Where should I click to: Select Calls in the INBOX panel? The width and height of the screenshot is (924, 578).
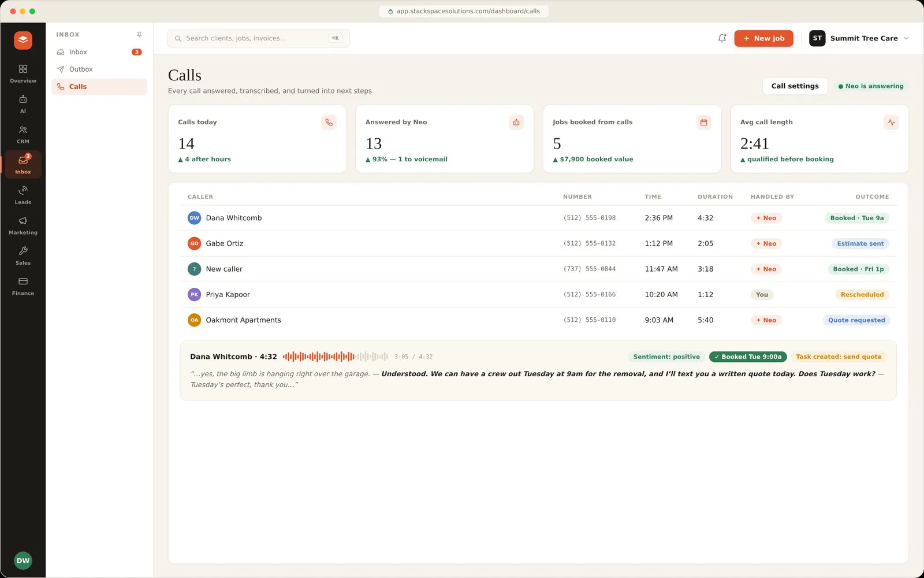point(99,87)
